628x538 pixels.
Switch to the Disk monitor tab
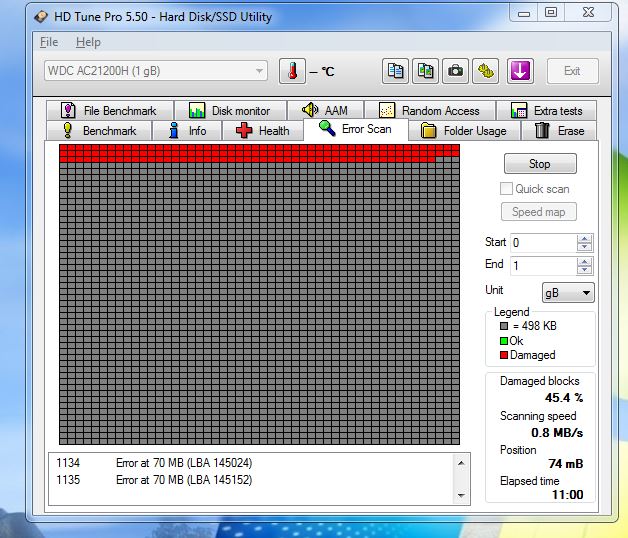pyautogui.click(x=231, y=111)
